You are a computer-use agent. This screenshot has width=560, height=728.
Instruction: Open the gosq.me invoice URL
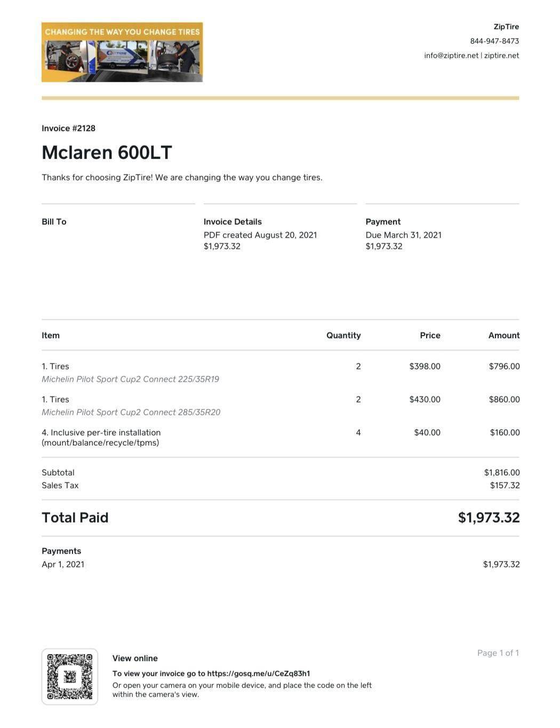[x=259, y=674]
